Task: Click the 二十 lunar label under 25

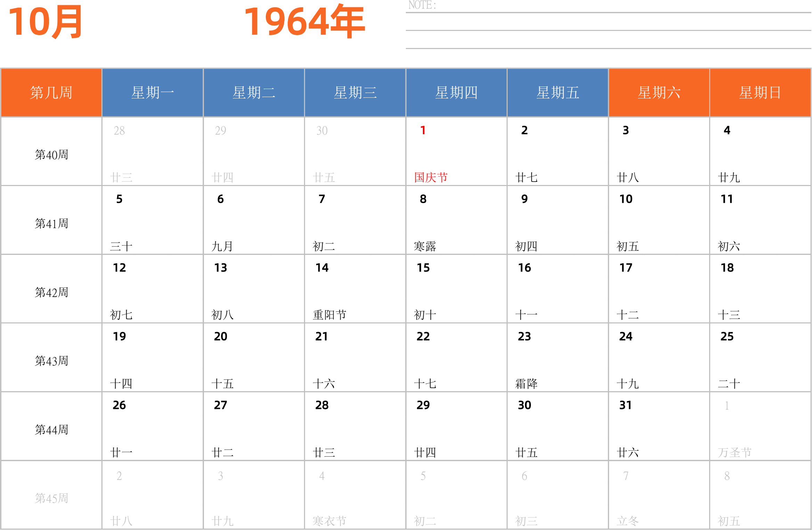Action: point(729,384)
